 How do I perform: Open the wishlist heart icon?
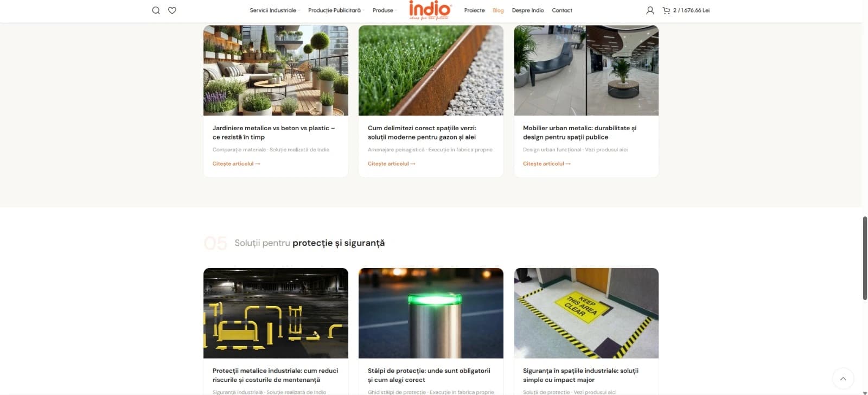pyautogui.click(x=172, y=10)
